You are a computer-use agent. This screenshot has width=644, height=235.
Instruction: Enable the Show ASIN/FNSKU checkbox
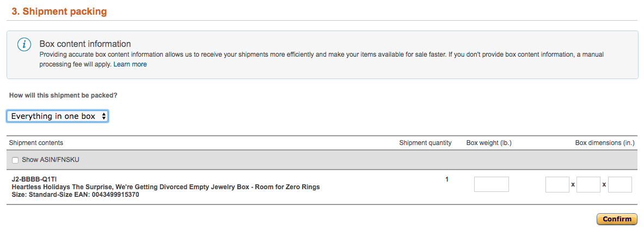tap(15, 160)
